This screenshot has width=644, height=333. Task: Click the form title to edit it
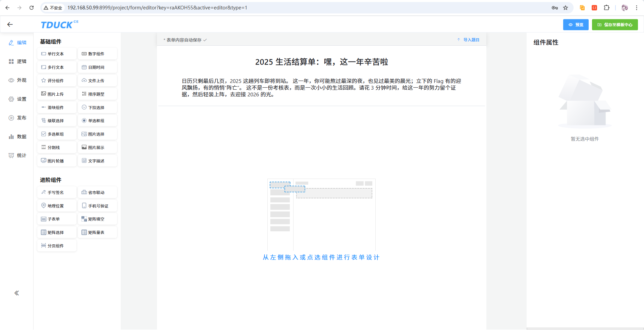tap(321, 62)
